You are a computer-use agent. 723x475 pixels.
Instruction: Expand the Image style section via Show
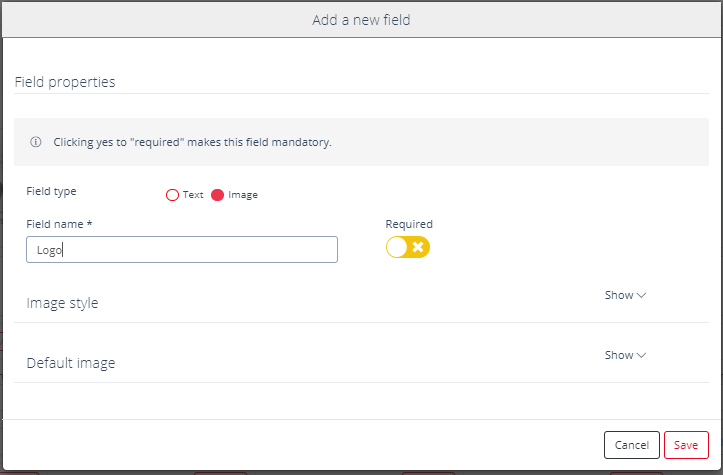pos(625,295)
